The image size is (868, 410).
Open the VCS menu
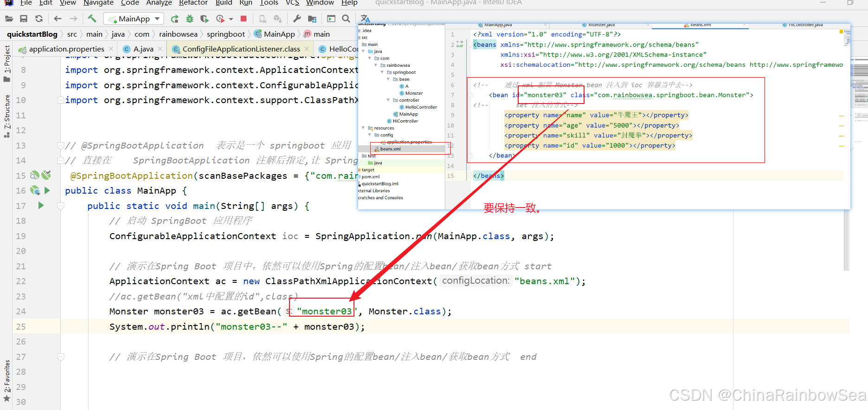pos(292,3)
